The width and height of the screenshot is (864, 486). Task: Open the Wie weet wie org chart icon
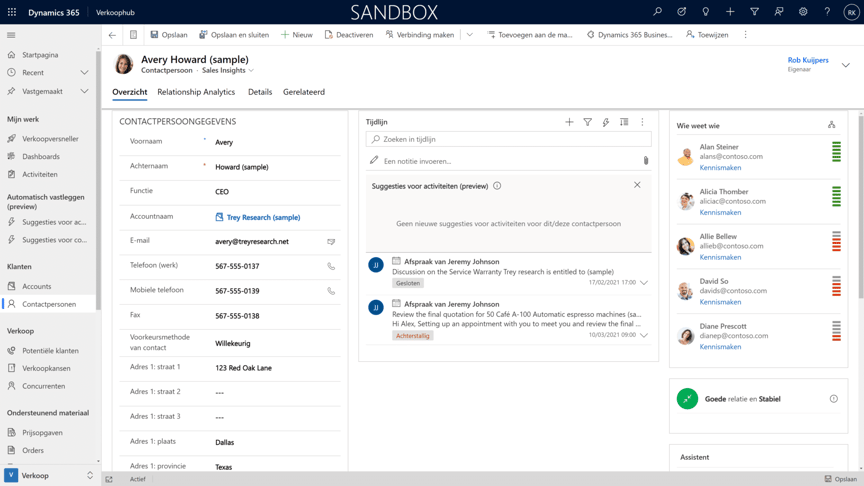831,125
